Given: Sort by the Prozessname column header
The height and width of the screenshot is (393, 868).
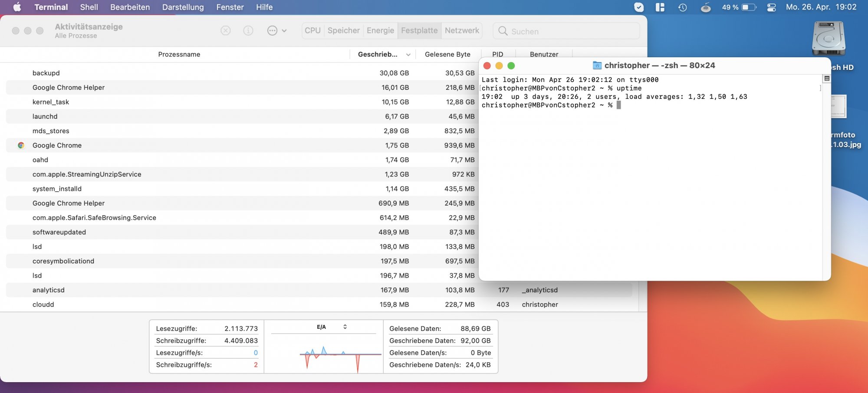Looking at the screenshot, I should click(179, 54).
